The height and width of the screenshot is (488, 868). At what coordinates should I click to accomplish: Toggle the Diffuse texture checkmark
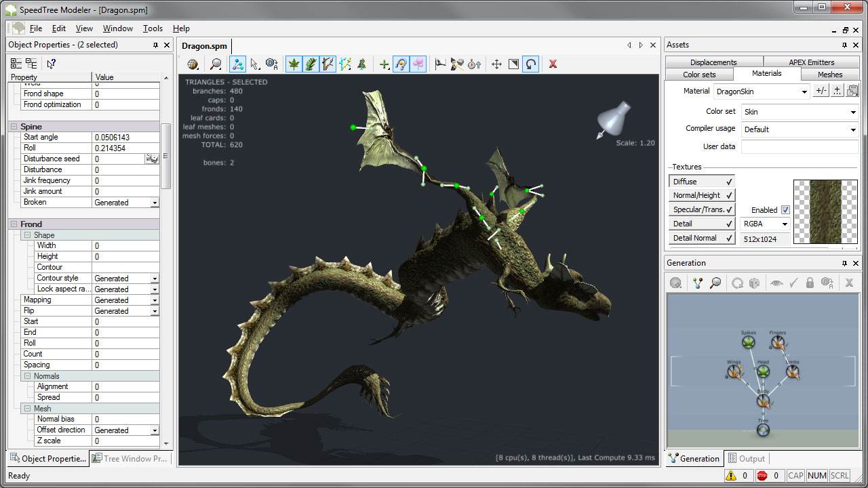click(x=729, y=182)
